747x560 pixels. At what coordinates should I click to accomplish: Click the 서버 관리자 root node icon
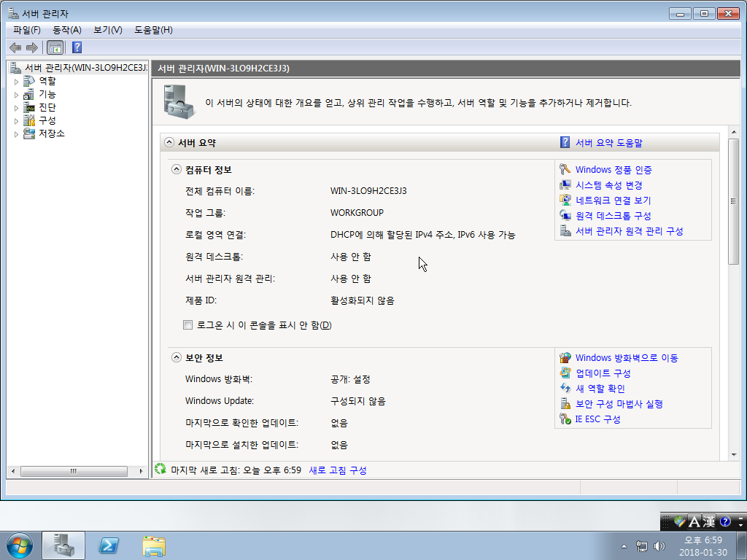pyautogui.click(x=16, y=68)
